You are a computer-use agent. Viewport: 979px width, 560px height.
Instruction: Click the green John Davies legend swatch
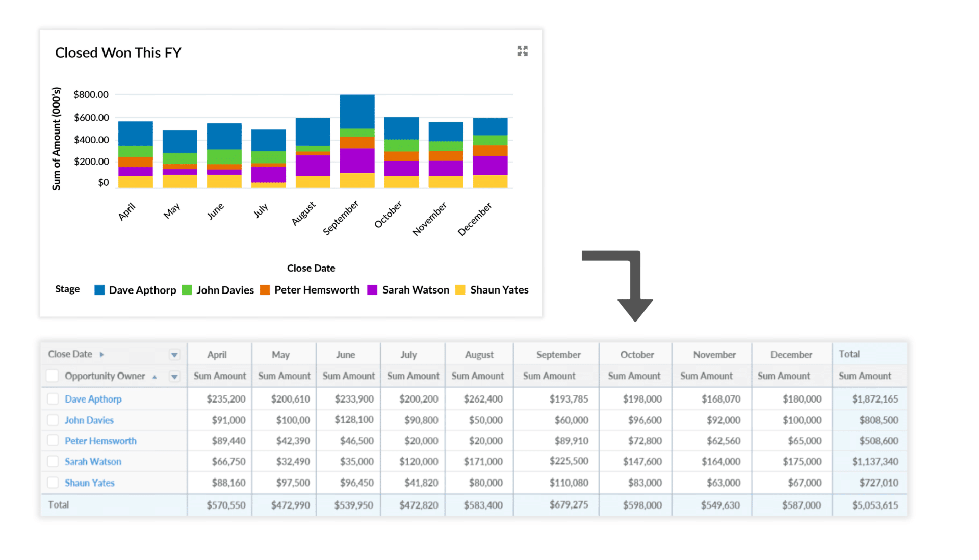click(187, 289)
